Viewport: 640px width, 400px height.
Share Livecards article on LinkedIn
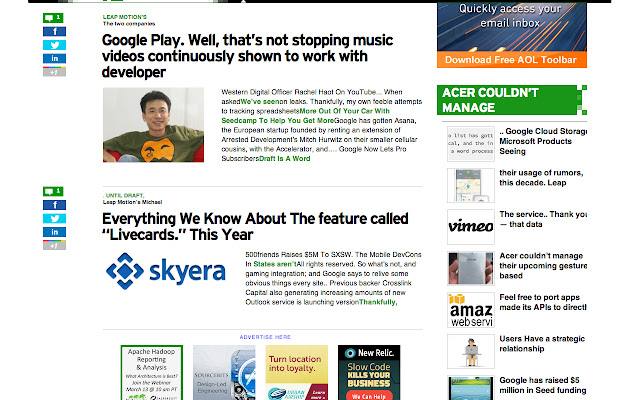point(54,232)
